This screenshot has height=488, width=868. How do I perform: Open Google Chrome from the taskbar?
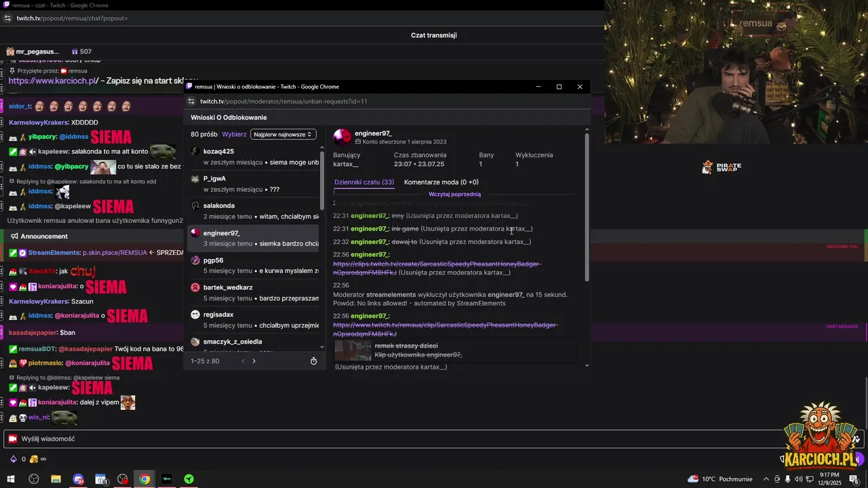(x=144, y=479)
